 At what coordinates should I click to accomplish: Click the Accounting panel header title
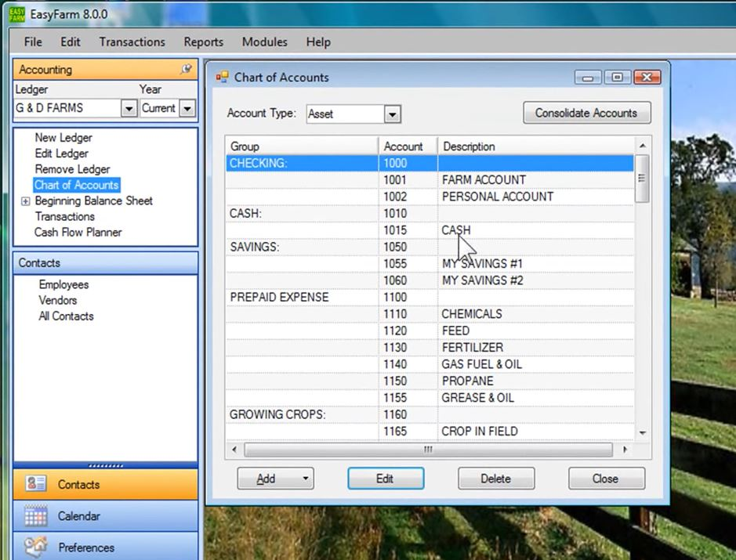[45, 70]
